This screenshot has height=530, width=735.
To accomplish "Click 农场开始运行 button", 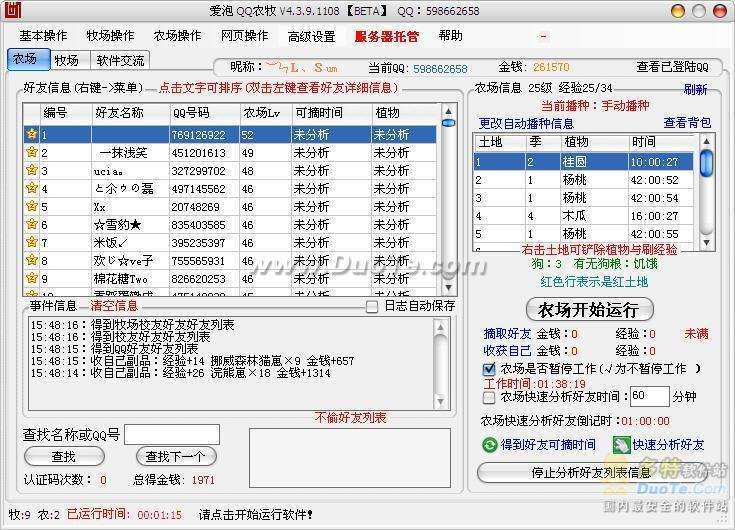I will [589, 309].
